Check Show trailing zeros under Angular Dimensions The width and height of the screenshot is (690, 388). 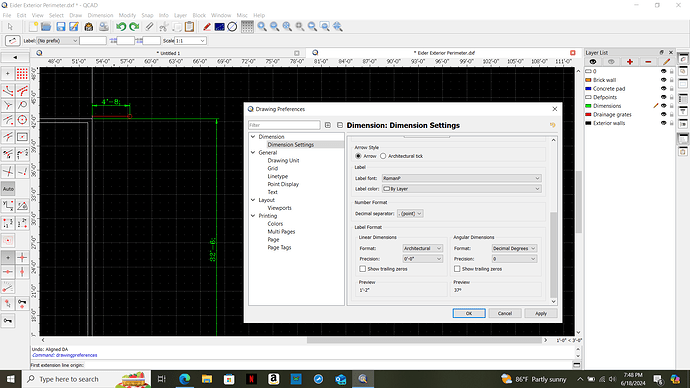(457, 269)
